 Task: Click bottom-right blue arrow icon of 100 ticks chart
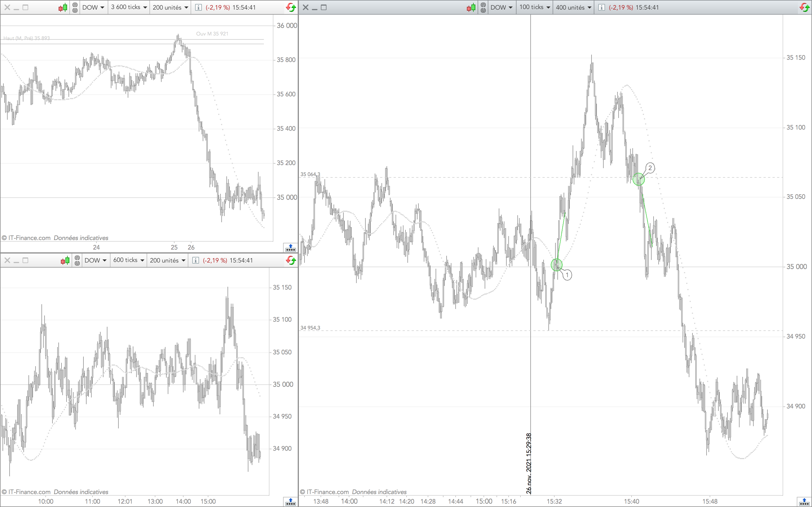coord(804,502)
